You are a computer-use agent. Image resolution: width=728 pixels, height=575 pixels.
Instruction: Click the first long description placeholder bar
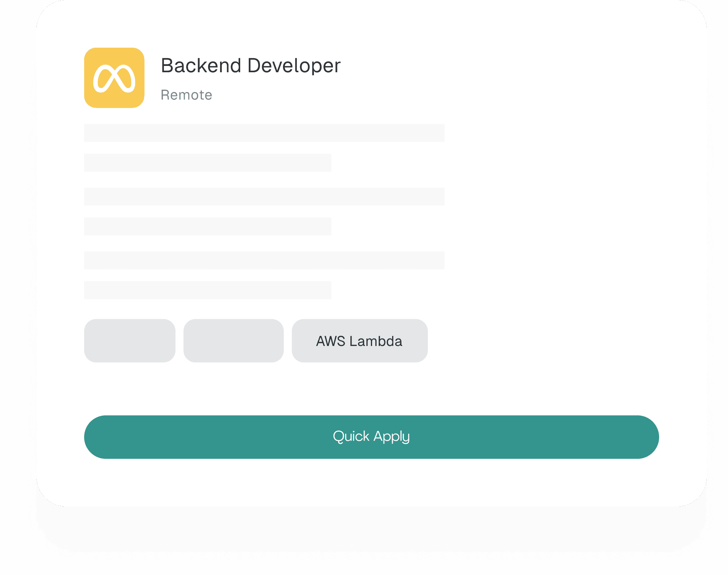click(264, 133)
